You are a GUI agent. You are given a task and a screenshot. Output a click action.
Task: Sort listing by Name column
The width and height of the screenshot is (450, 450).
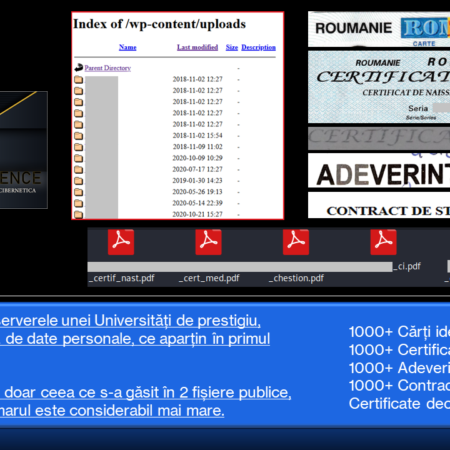128,47
